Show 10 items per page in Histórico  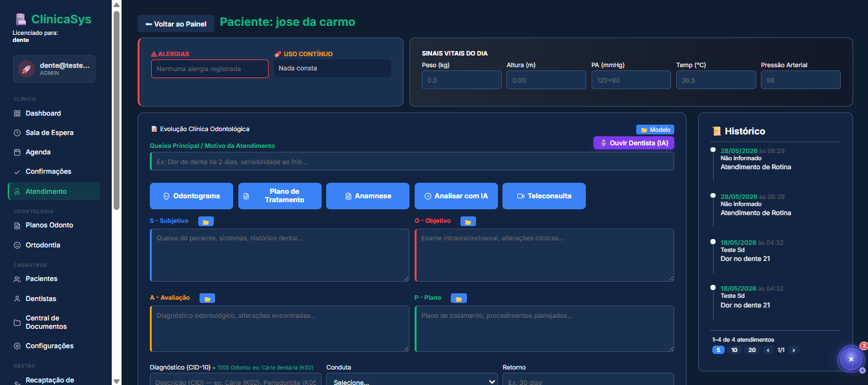coord(734,350)
